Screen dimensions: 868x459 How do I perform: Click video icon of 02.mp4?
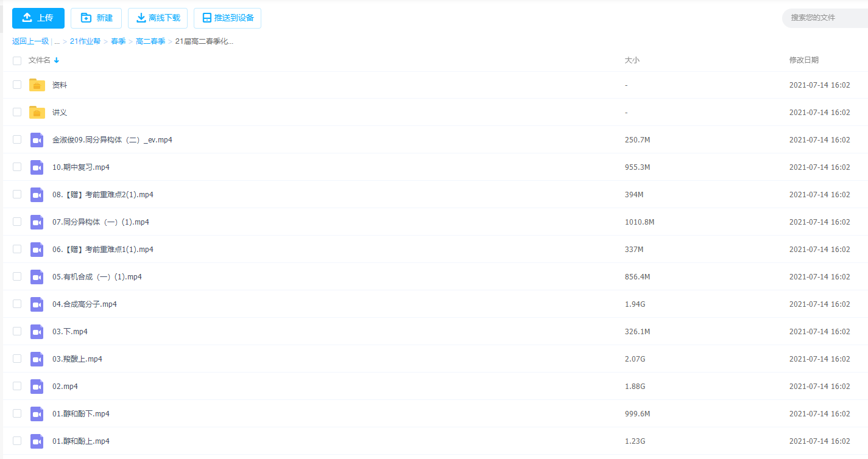(37, 387)
